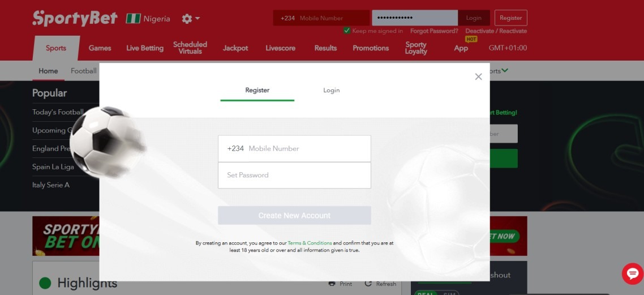644x295 pixels.
Task: Click the header Register button
Action: click(510, 18)
